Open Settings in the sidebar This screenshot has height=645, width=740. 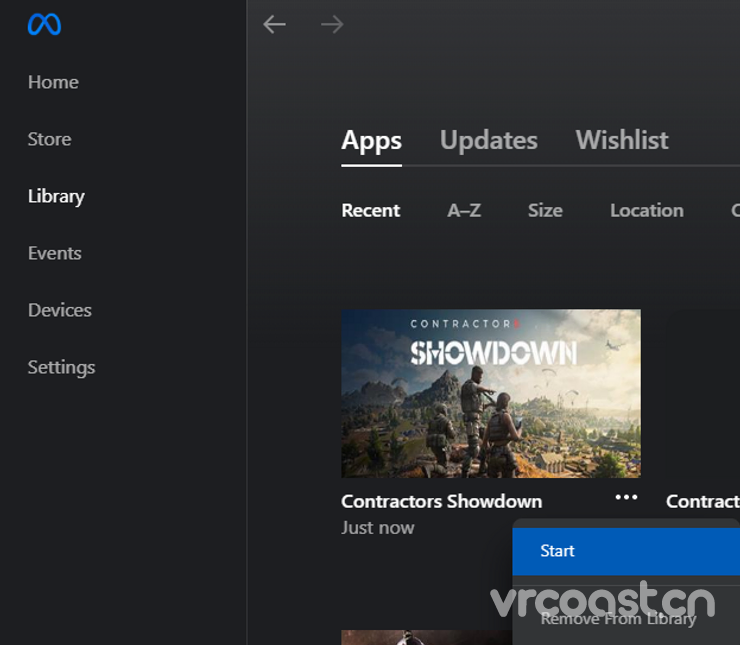pos(61,368)
